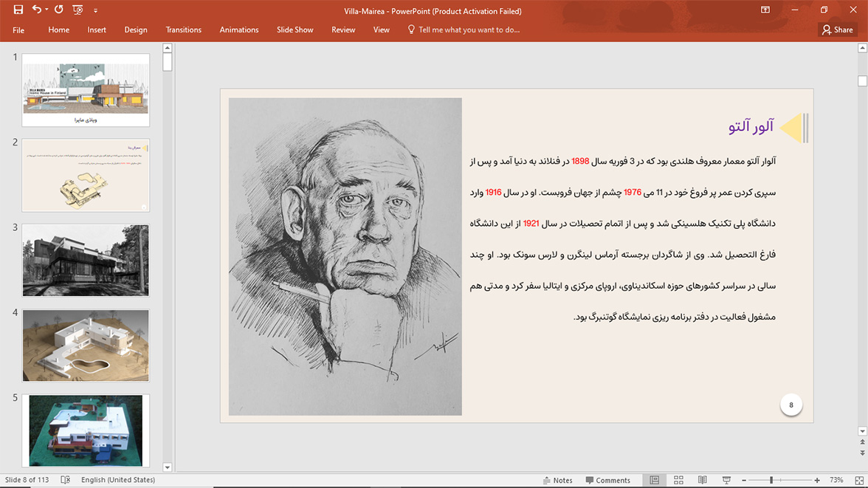
Task: Click the red year 1976 in the paragraph
Action: (632, 192)
